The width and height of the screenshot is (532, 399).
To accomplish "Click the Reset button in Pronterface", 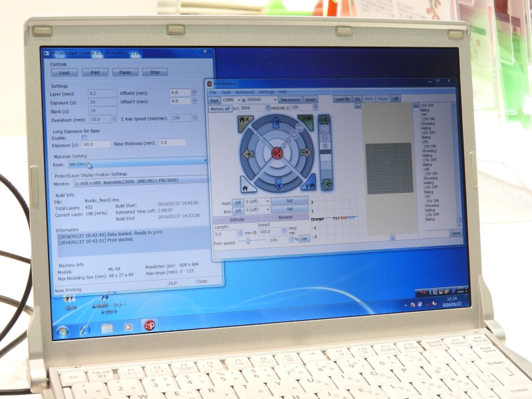I will (x=310, y=99).
